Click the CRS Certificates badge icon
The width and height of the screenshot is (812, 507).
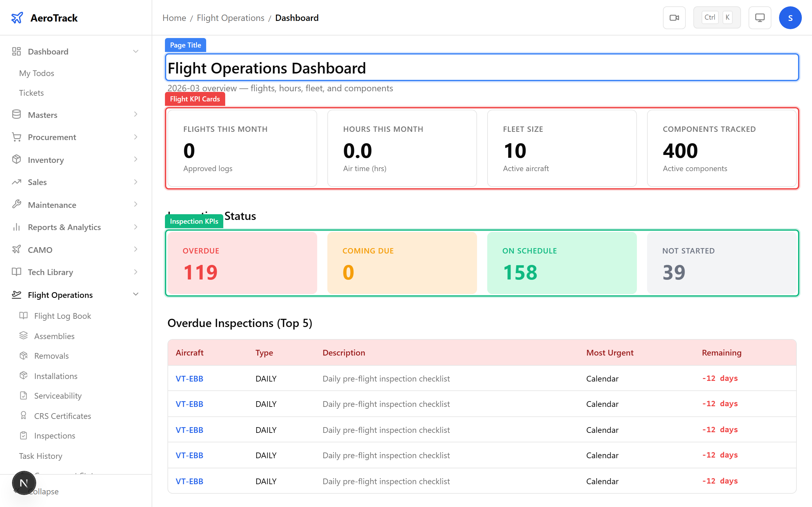point(23,415)
